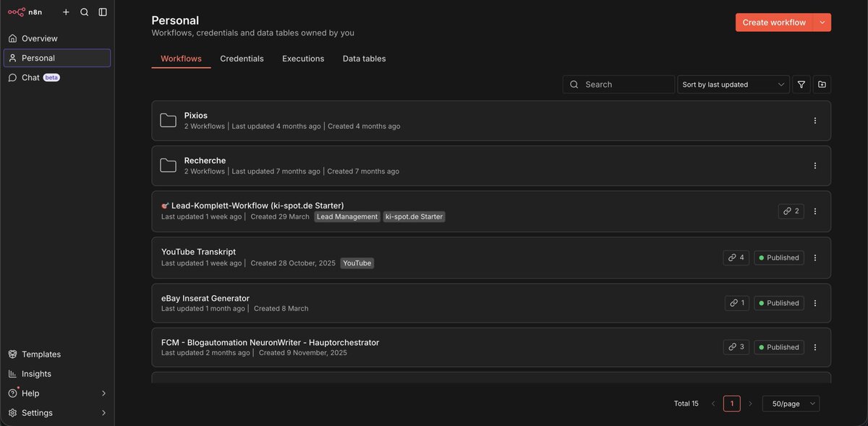Select page 1 in pagination
Screen dimensions: 868x426
(732, 404)
